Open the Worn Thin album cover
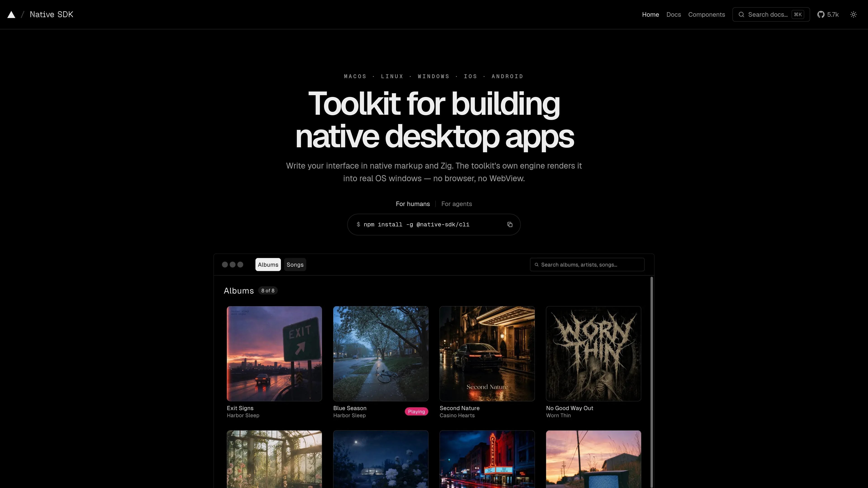The image size is (868, 488). coord(593,354)
